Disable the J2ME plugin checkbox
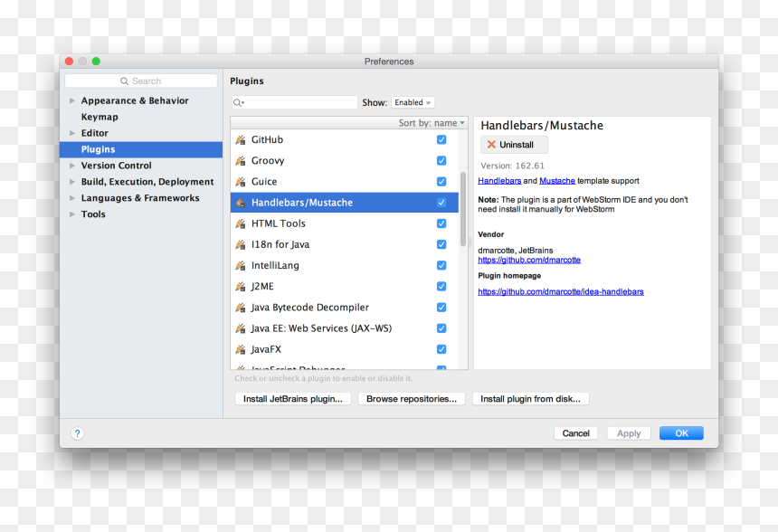Viewport: 778px width, 532px height. [441, 286]
